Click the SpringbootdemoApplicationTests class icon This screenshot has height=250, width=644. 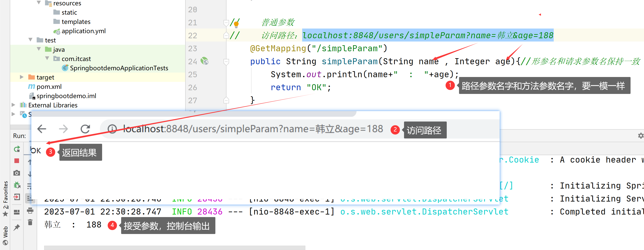pos(65,68)
